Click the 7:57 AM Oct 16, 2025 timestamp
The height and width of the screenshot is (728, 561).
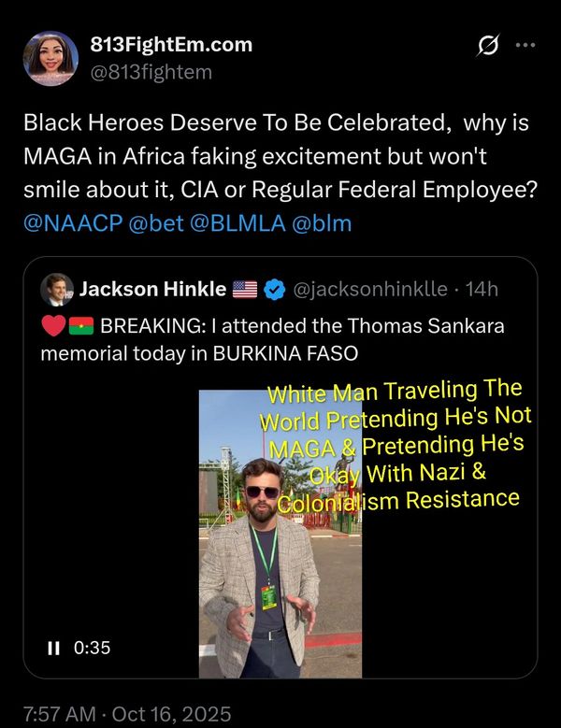tap(127, 714)
